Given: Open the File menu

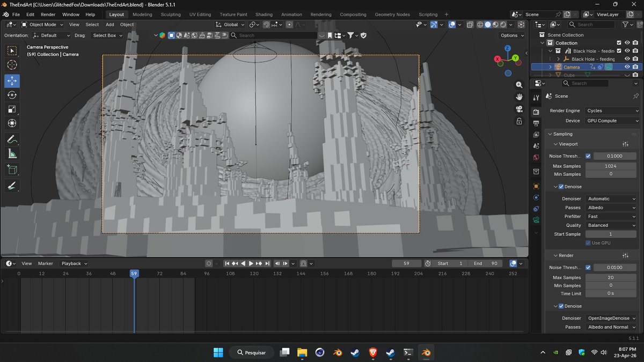Looking at the screenshot, I should pyautogui.click(x=16, y=14).
